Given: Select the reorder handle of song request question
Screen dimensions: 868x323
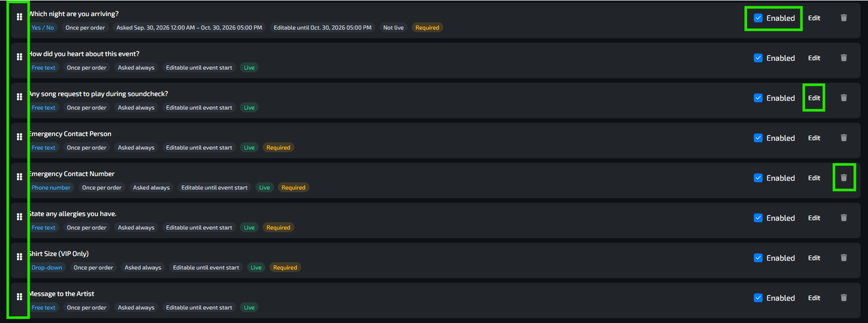Looking at the screenshot, I should coord(19,97).
